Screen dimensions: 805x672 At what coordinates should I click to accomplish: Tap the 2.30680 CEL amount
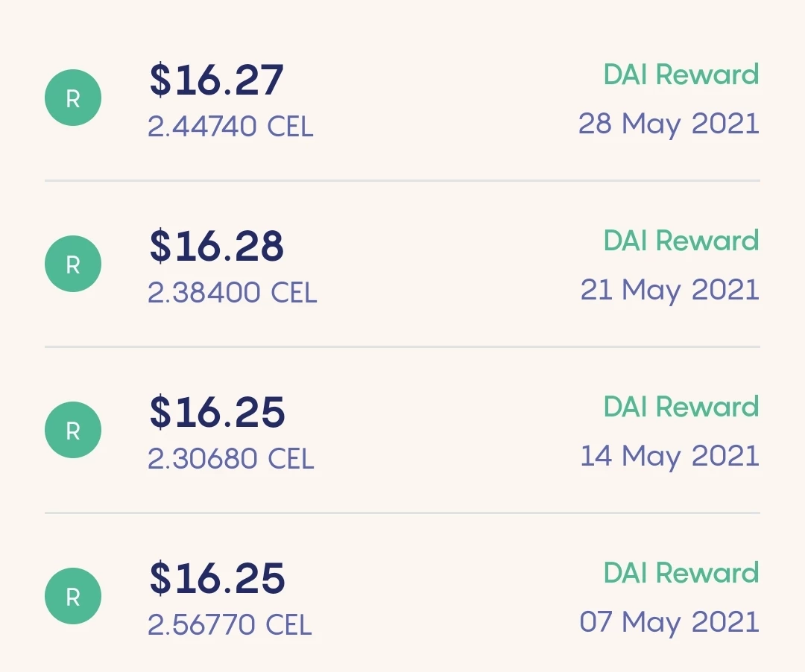[x=231, y=459]
